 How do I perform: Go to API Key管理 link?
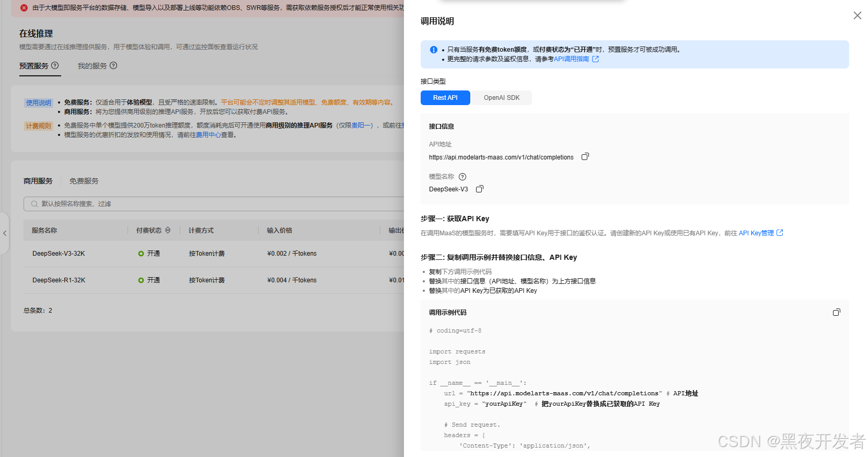point(756,233)
